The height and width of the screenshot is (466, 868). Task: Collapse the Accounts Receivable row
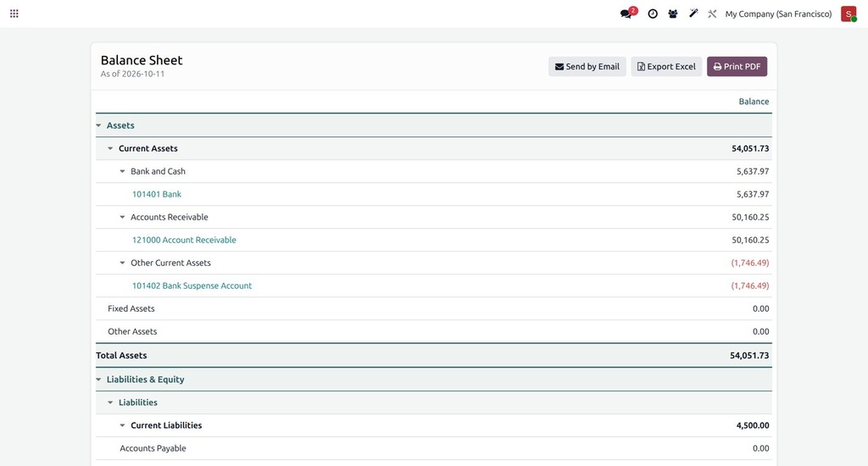122,217
